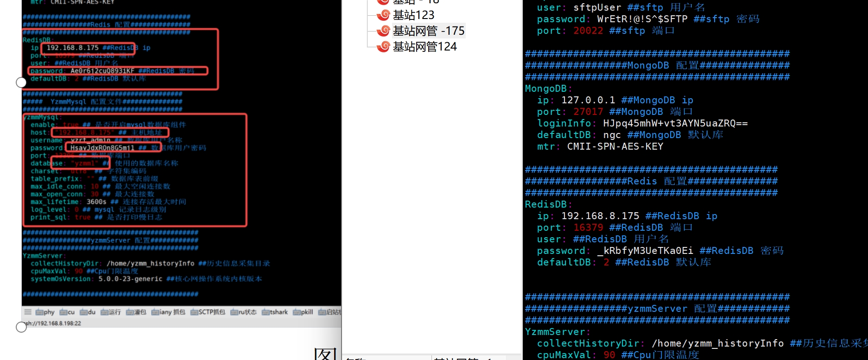
Task: Click the 运行 quick command button
Action: [110, 312]
